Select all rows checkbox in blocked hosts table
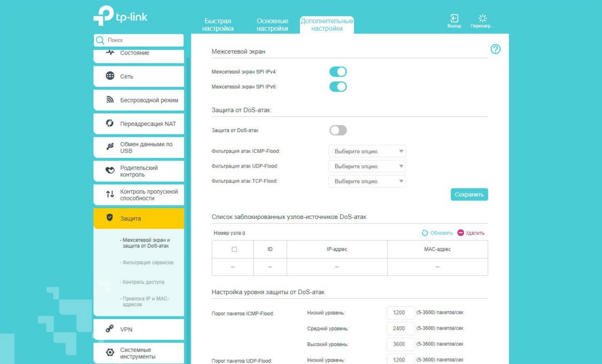 pos(234,249)
